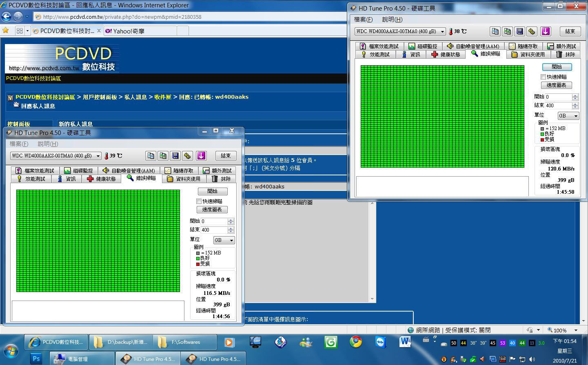
Task: Click the 私人訊息 breadcrumb link
Action: (135, 97)
